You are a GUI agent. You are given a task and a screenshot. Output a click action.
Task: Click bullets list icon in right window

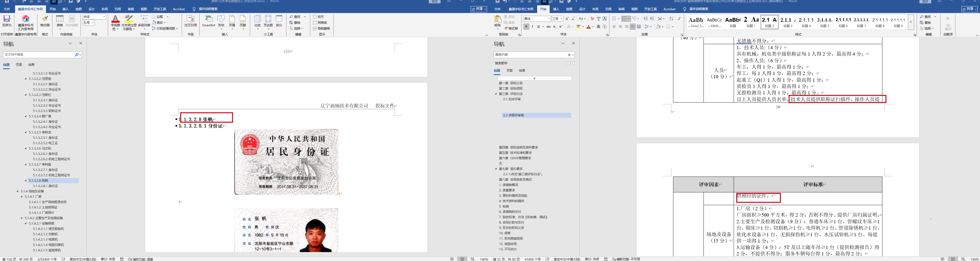(614, 19)
